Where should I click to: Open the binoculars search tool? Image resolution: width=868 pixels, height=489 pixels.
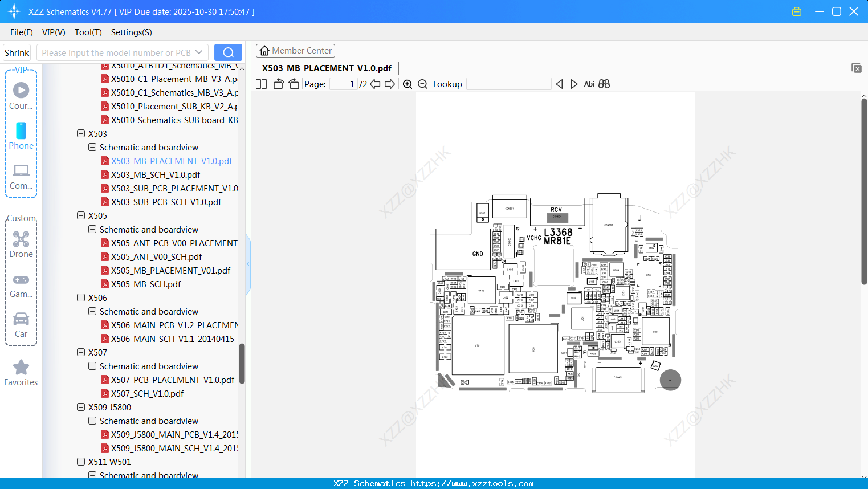click(x=604, y=84)
